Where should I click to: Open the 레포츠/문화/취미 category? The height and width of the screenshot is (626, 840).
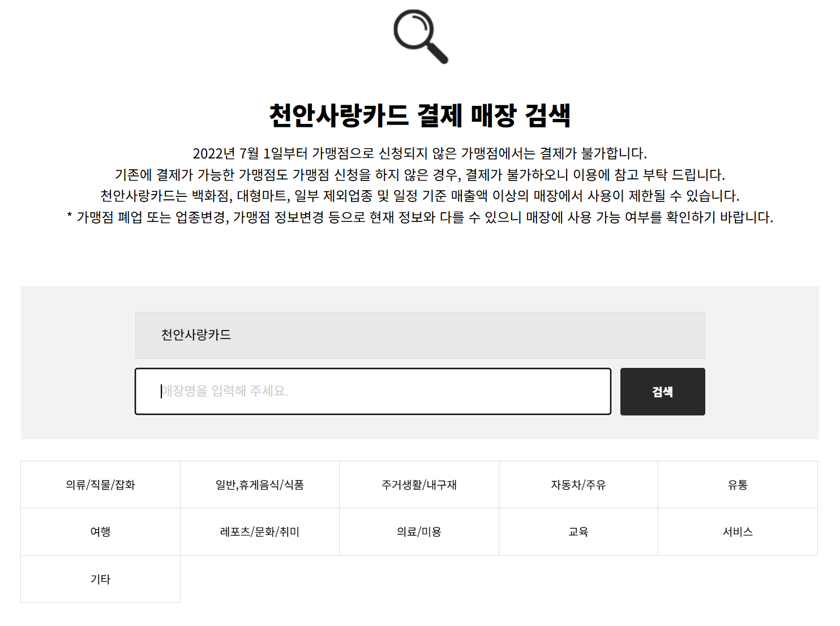tap(260, 532)
